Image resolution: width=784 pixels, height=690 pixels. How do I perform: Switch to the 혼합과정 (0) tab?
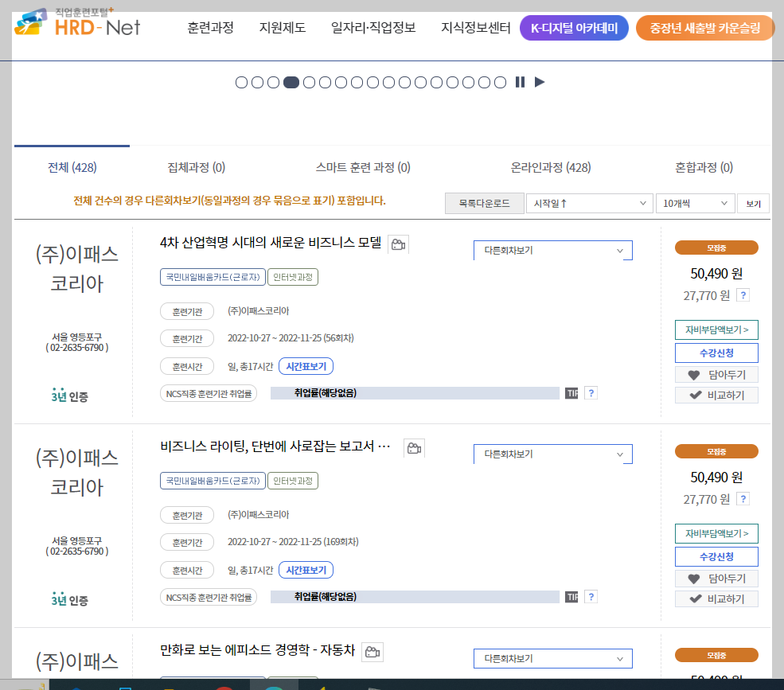tap(704, 167)
